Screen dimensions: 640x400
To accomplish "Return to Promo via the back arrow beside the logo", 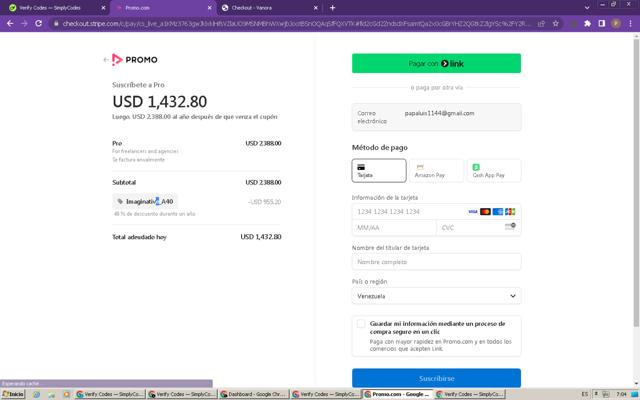I will (106, 60).
